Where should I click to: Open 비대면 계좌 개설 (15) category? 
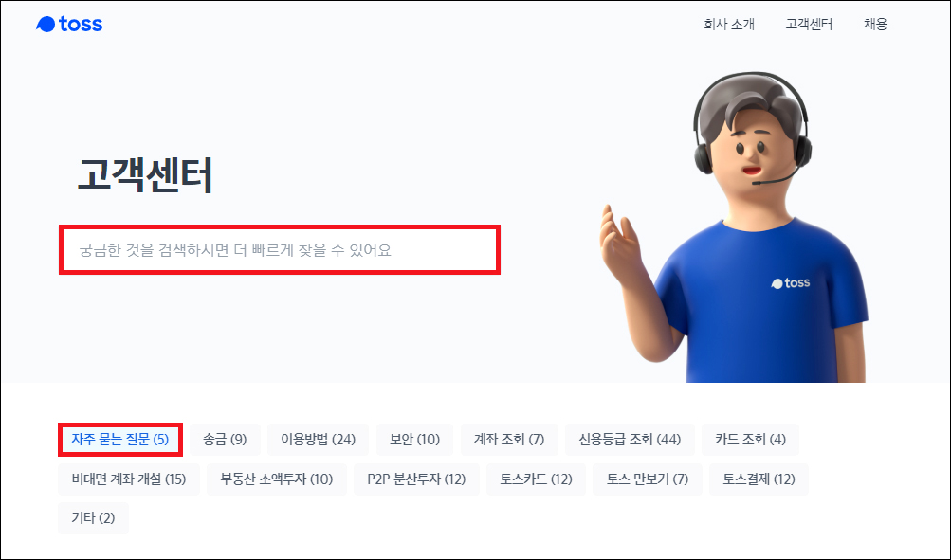tap(129, 479)
